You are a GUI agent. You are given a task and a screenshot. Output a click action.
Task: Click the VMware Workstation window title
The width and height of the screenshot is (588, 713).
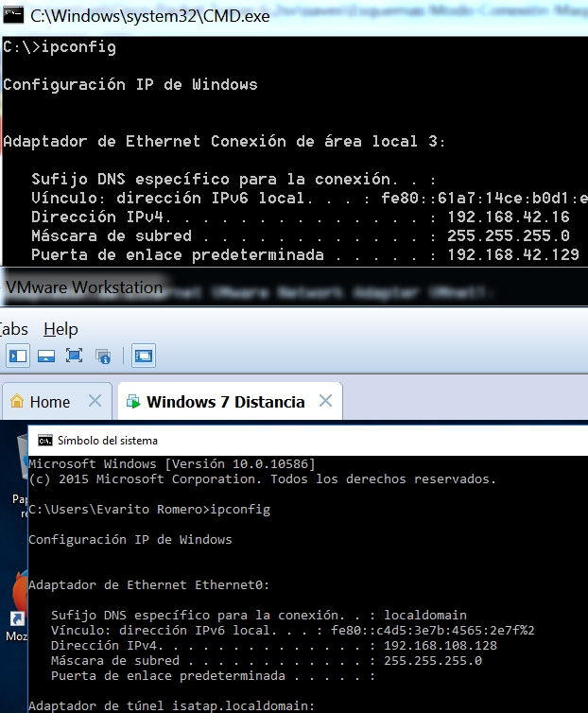83,287
